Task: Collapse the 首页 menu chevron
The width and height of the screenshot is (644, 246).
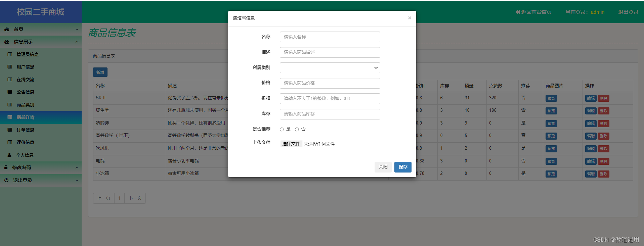Action: tap(77, 30)
